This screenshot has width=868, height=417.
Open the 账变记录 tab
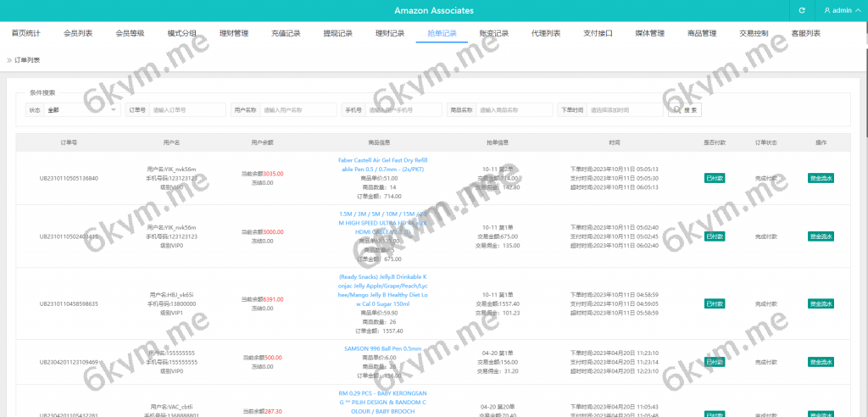pyautogui.click(x=494, y=33)
